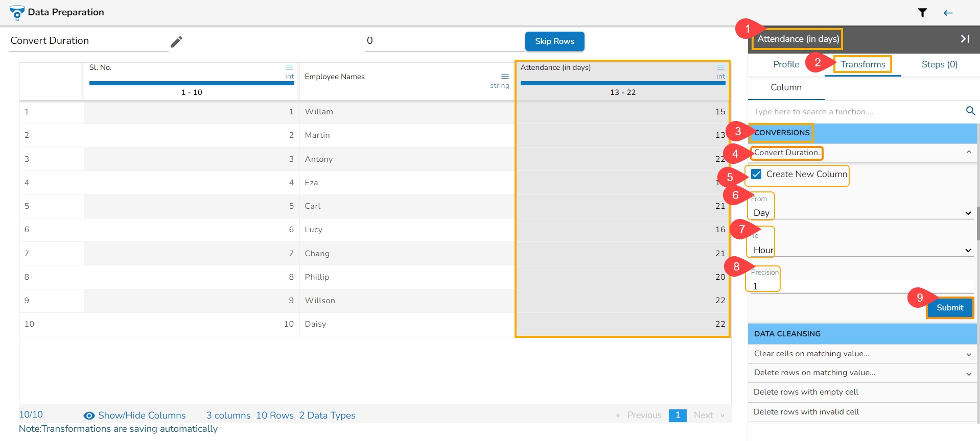Open Employee Names column menu icon
Viewport: 980px width, 441px height.
[505, 76]
